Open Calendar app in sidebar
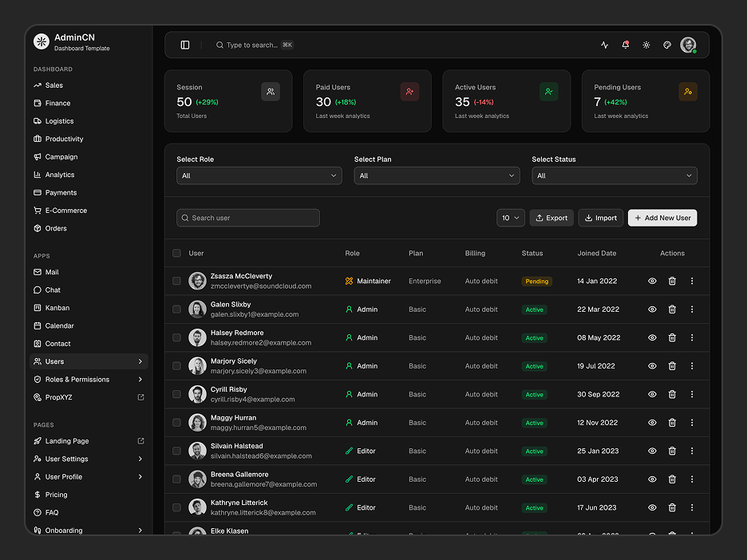Screen dimensions: 747x560 tap(89, 325)
